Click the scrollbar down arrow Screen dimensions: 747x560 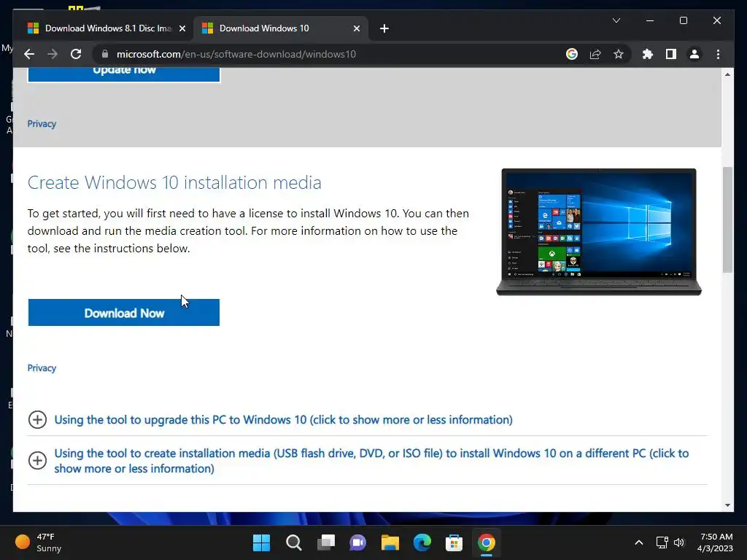coord(727,505)
